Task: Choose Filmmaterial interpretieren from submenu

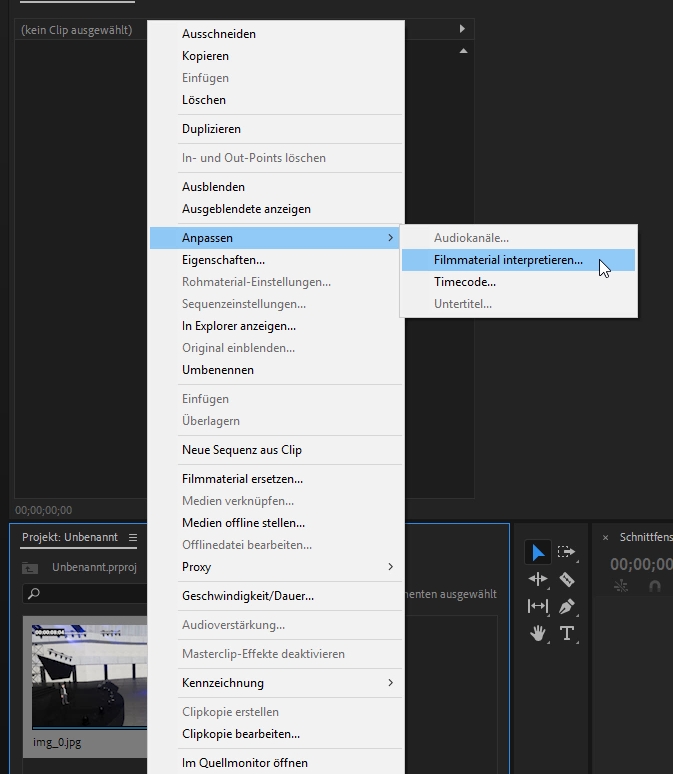Action: [508, 260]
